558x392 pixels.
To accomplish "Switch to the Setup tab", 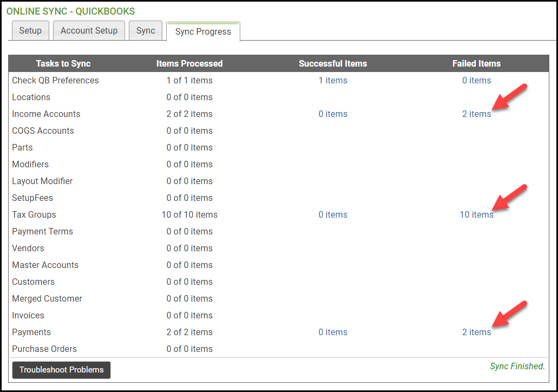I will (x=30, y=31).
